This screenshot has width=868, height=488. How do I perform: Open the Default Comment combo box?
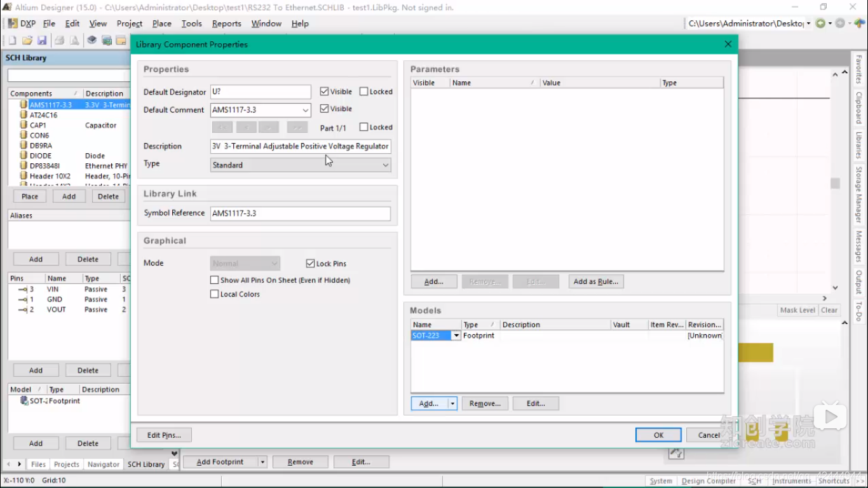(306, 110)
